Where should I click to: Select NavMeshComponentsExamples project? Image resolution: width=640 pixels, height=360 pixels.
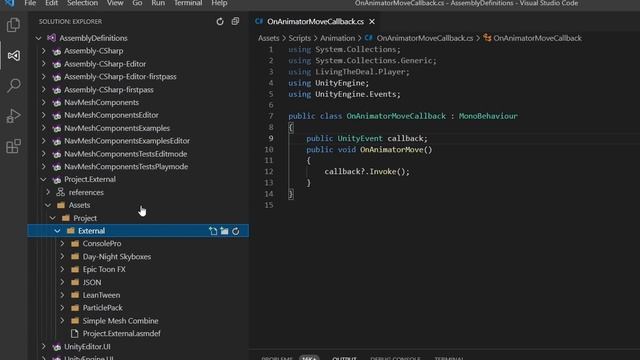[x=117, y=128]
